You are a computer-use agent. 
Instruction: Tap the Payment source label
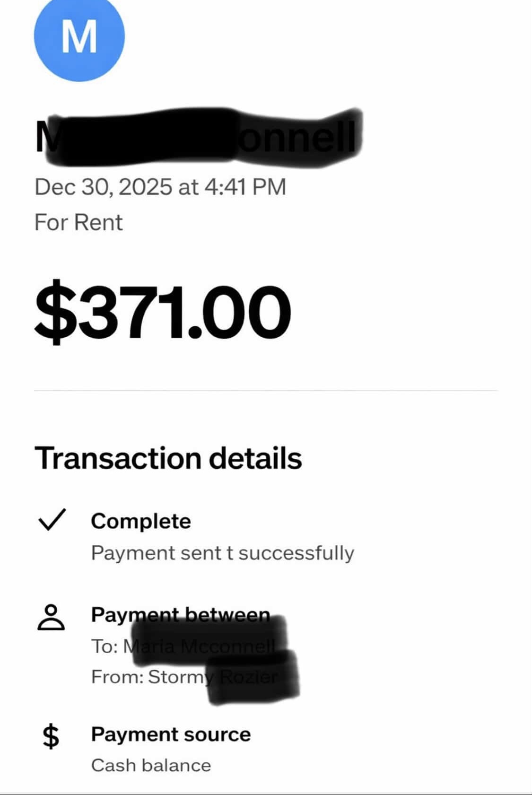[171, 734]
